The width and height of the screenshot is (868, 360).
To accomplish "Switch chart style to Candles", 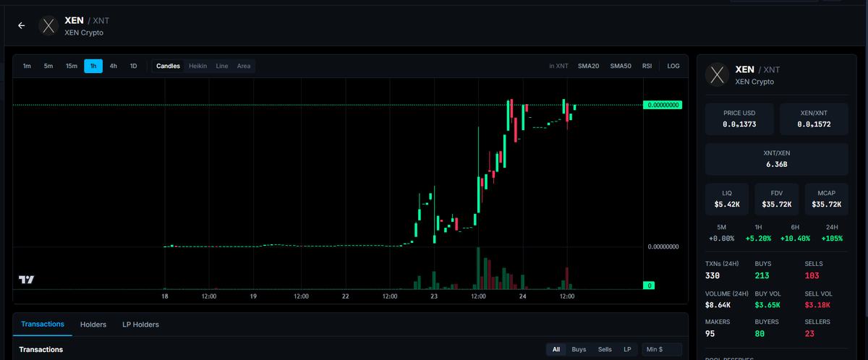I will (168, 66).
